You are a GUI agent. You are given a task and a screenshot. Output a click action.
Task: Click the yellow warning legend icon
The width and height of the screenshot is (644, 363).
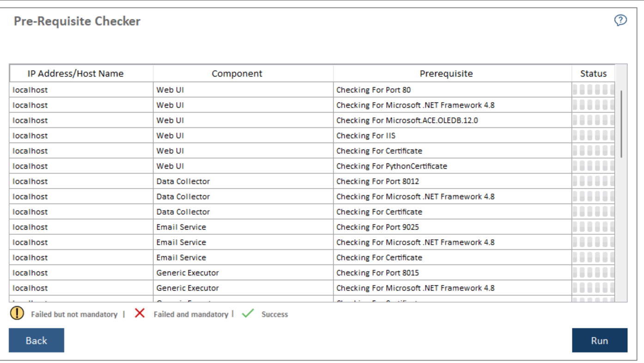point(17,314)
